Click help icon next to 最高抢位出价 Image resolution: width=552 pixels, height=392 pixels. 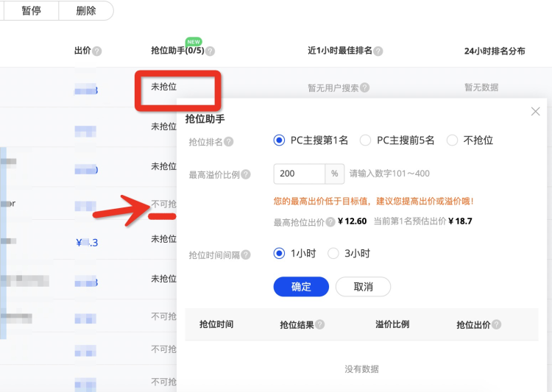coord(330,221)
